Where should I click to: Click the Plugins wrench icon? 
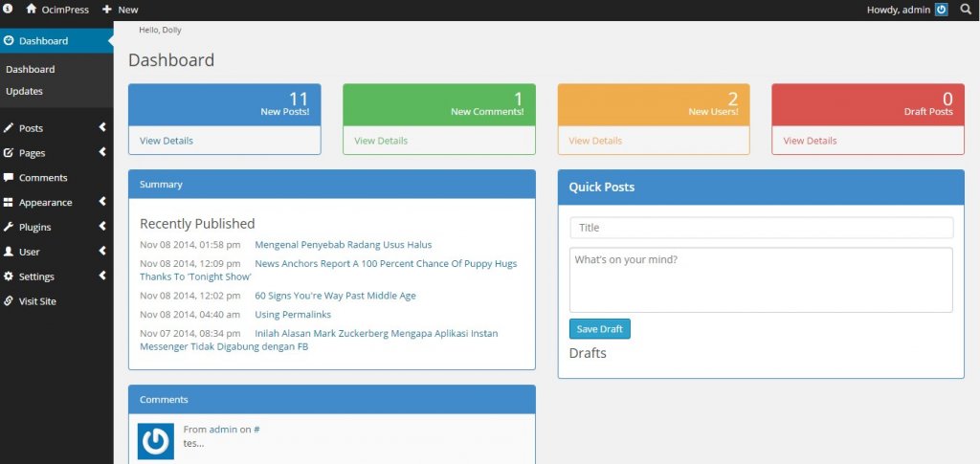click(8, 228)
